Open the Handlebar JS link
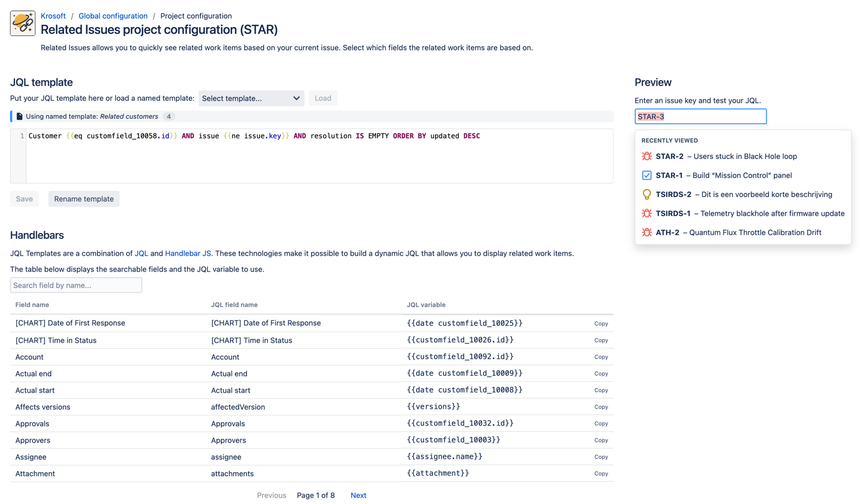Screen dimensions: 862x504 188,254
